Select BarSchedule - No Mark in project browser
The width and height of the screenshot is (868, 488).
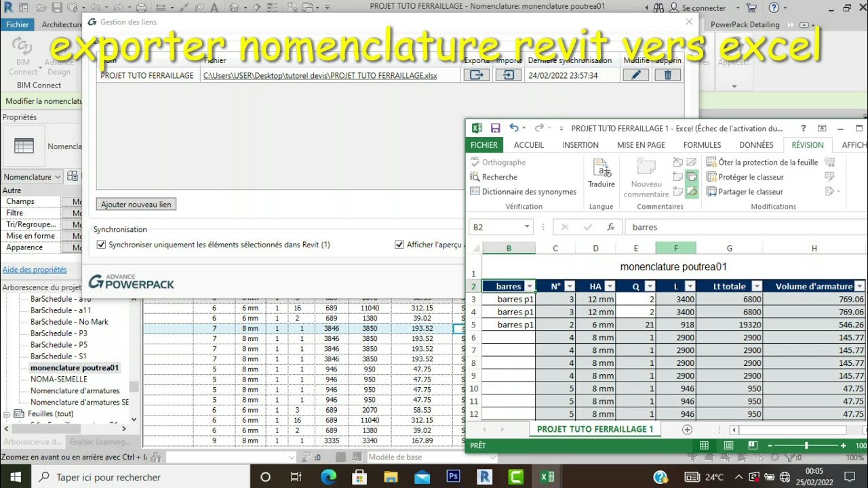69,322
